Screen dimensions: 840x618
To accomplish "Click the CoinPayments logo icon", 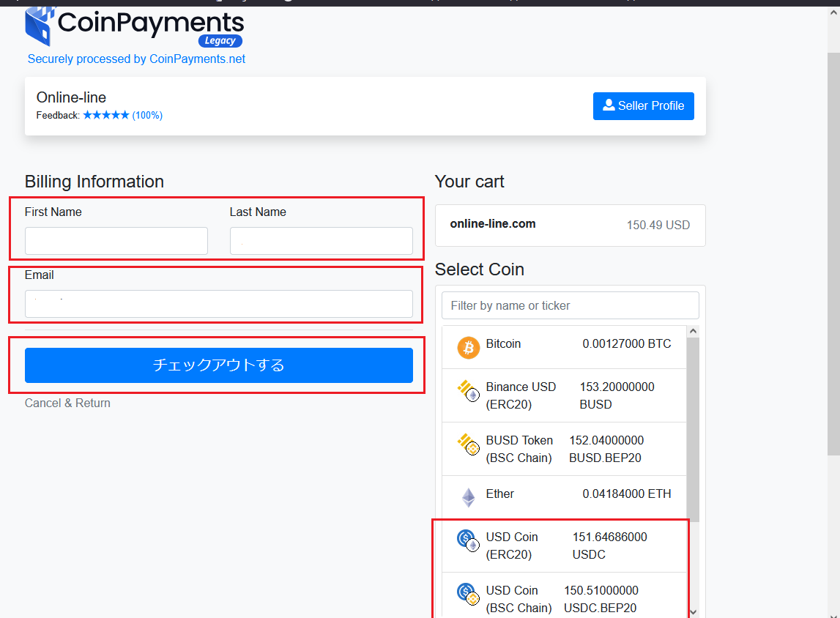I will click(41, 26).
